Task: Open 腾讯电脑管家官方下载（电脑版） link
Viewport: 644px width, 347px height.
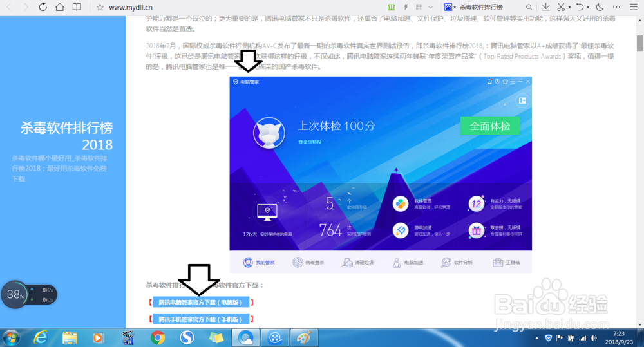Action: click(201, 302)
